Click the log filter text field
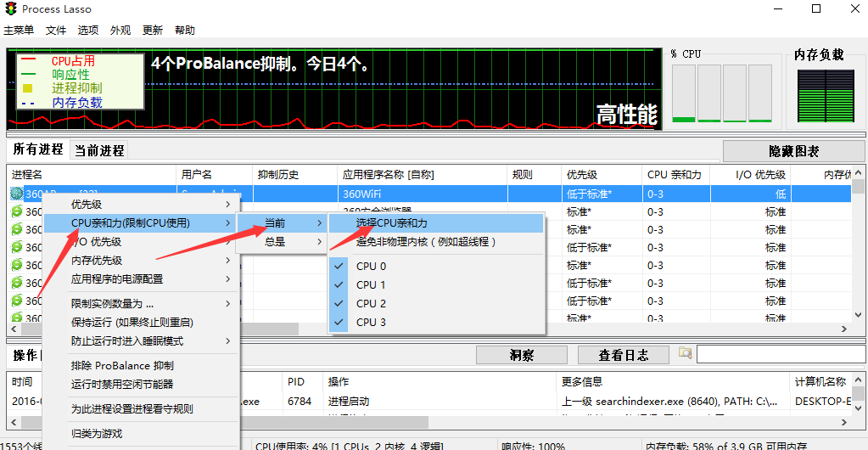The image size is (868, 450). pos(779,354)
